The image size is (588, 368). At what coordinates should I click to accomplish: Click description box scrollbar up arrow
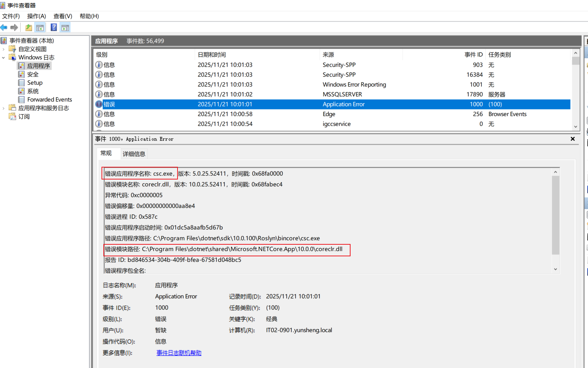(555, 172)
